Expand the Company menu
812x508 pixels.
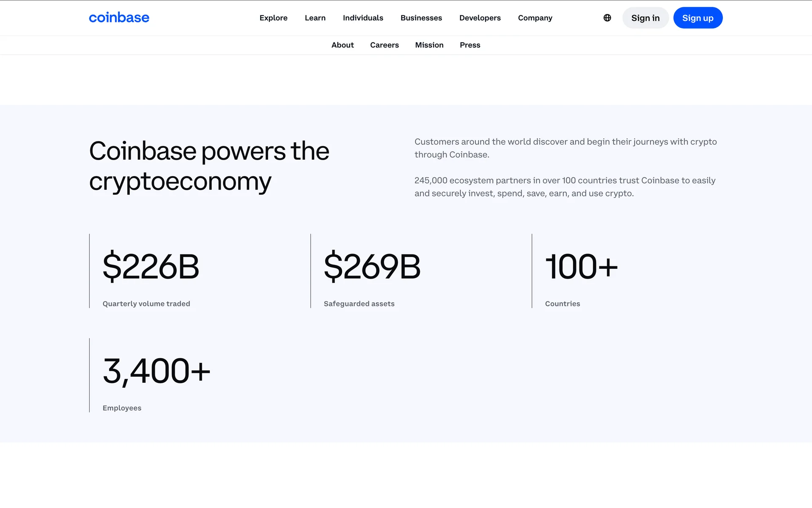[x=535, y=18]
